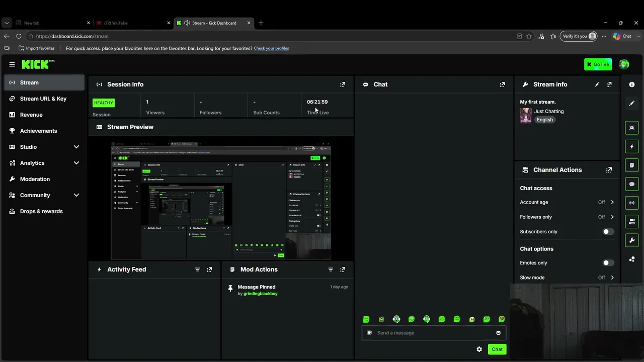Toggle Activity Feed lightning widget in right sidebar
Image resolution: width=644 pixels, height=362 pixels.
pyautogui.click(x=632, y=147)
